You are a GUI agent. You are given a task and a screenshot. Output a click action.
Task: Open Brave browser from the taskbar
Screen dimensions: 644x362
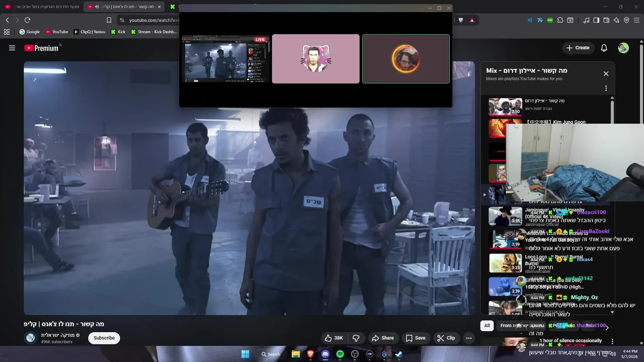[x=310, y=354]
